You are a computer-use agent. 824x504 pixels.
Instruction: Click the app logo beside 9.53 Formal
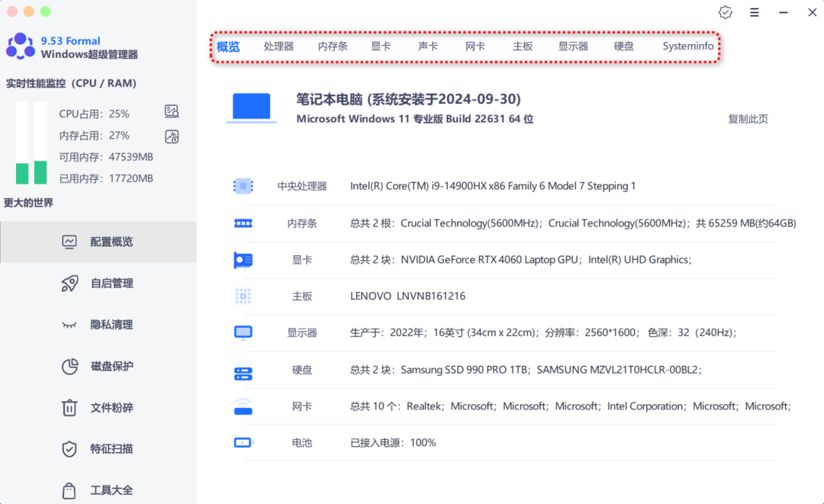[x=21, y=47]
